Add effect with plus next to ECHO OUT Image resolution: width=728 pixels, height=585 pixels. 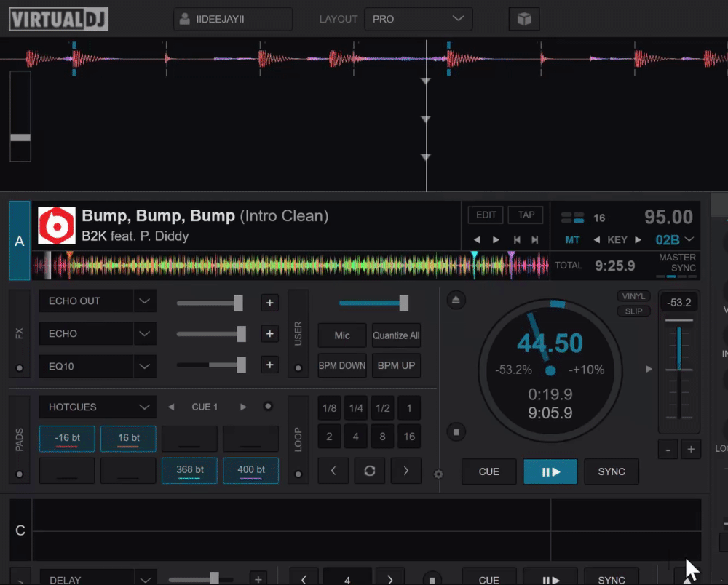(x=270, y=303)
